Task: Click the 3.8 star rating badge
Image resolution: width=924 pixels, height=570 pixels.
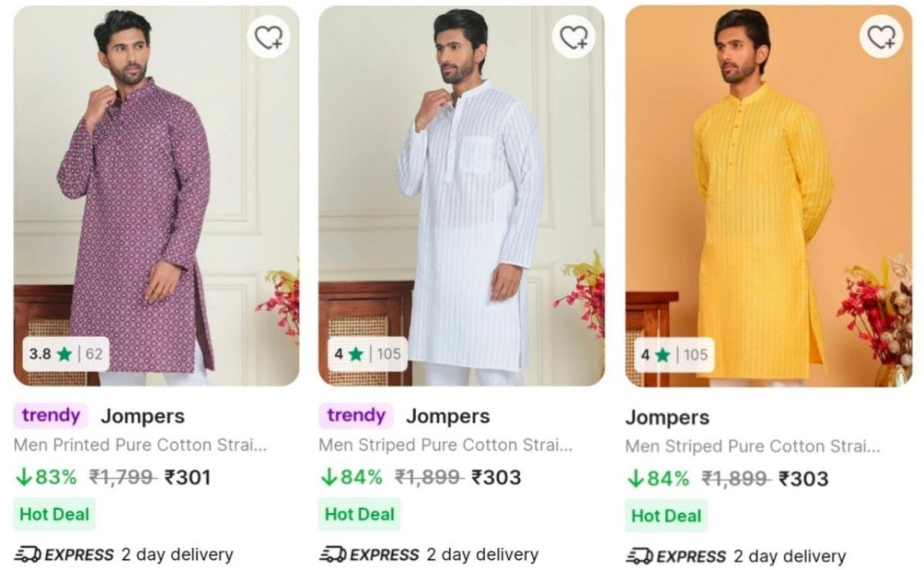Action: tap(65, 354)
